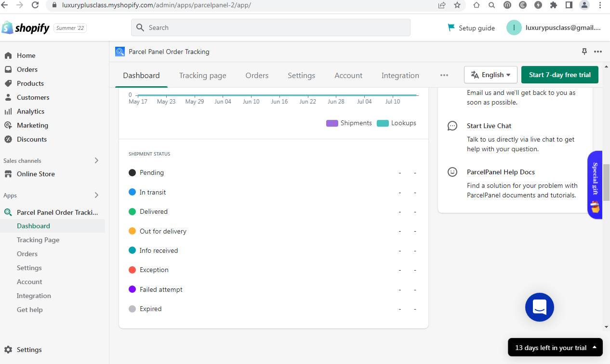The width and height of the screenshot is (610, 364).
Task: Switch to the Dashboard tab
Action: point(141,75)
